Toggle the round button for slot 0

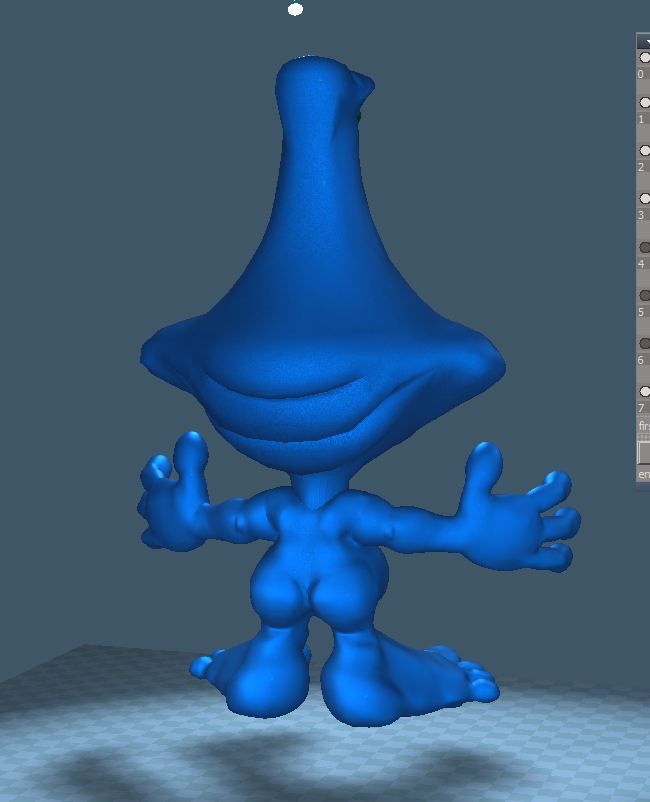tap(645, 57)
